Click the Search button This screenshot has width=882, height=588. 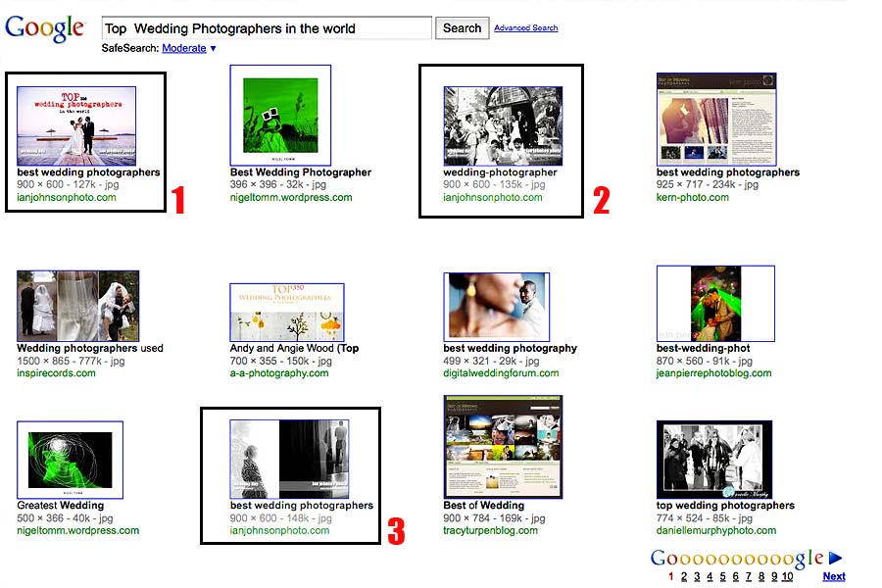(462, 28)
